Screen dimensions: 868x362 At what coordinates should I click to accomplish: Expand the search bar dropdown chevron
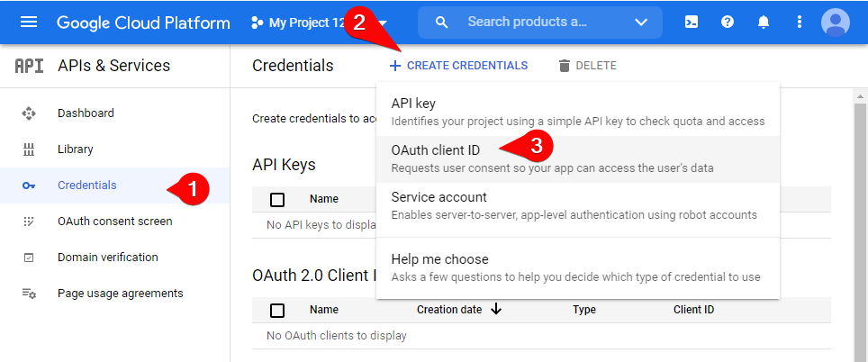[641, 23]
